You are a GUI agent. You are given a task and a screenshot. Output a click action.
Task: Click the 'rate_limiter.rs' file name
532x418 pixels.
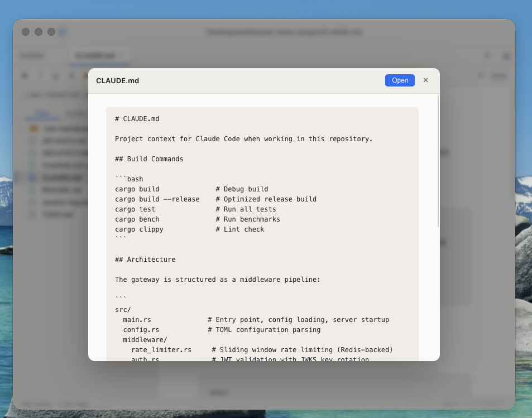161,350
